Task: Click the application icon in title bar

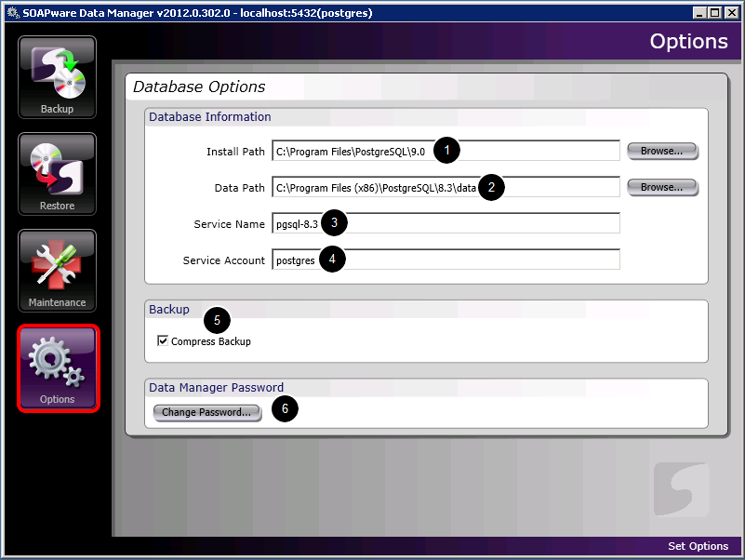Action: click(13, 12)
